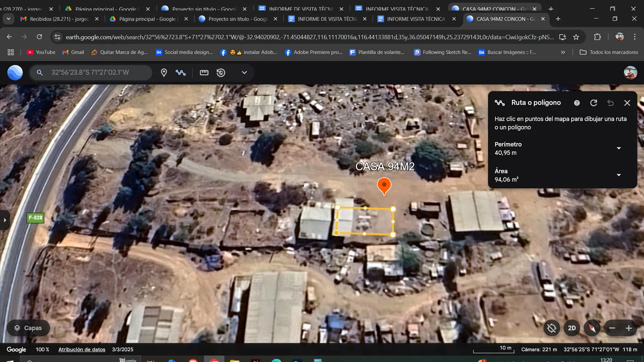Undo the last polygon point

click(x=611, y=103)
